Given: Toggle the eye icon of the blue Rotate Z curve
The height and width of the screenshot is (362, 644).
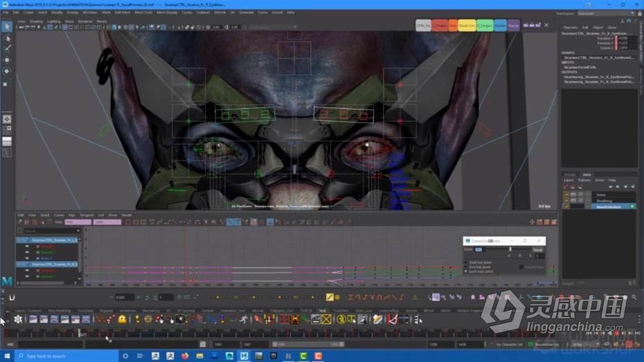Looking at the screenshot, I should [27, 258].
